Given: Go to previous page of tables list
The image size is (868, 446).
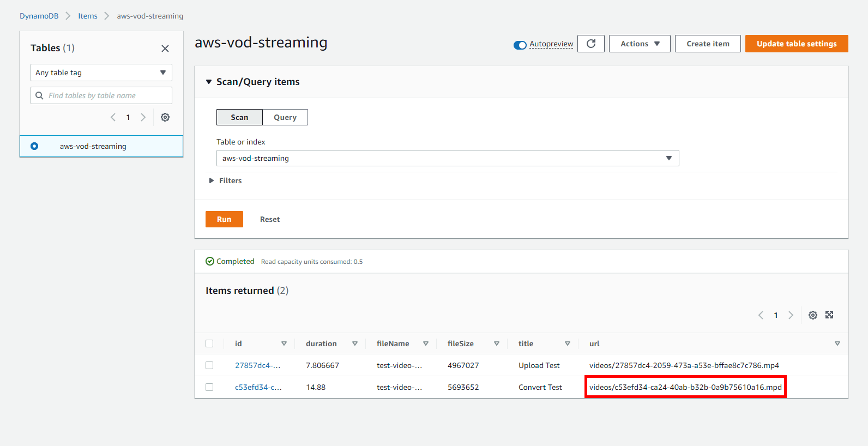Looking at the screenshot, I should [x=113, y=117].
